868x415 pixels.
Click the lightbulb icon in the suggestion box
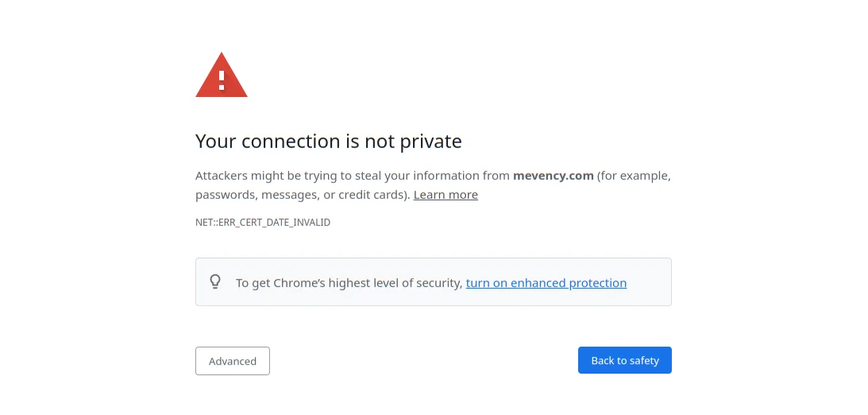click(215, 281)
